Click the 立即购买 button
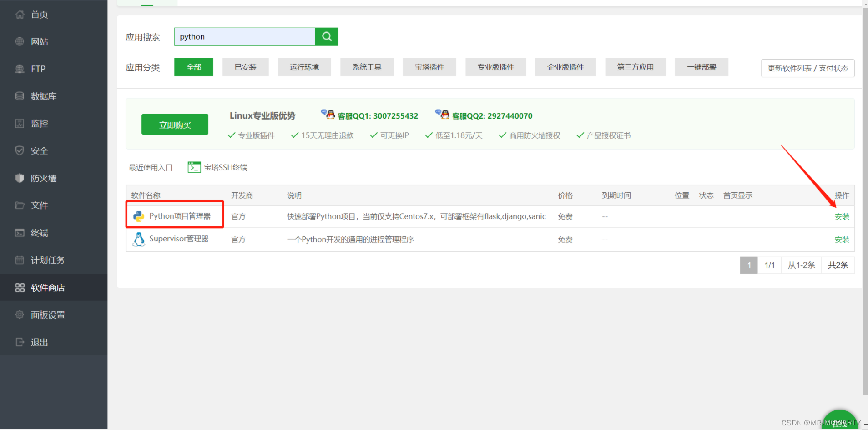Screen dimensions: 868x430 tap(175, 125)
